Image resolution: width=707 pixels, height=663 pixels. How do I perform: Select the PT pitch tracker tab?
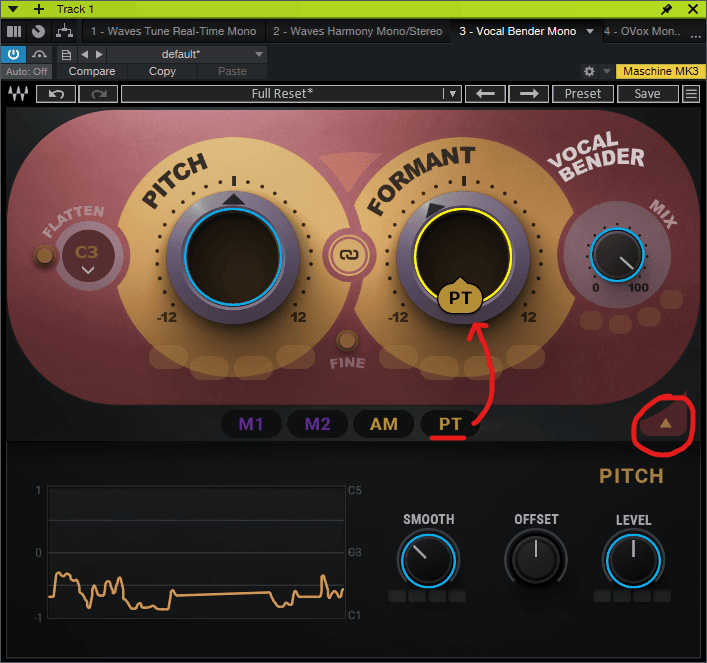point(450,424)
